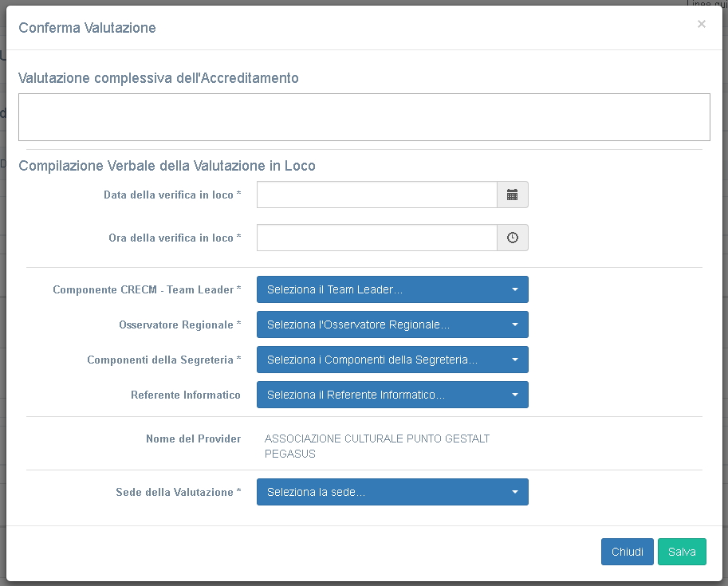Open the calendar picker icon
728x586 pixels.
[x=513, y=195]
